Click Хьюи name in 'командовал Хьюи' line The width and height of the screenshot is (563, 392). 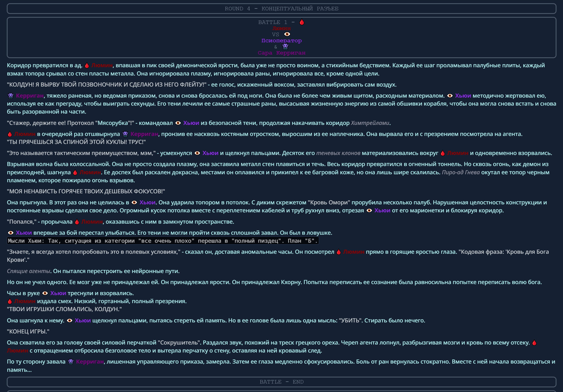(x=191, y=123)
